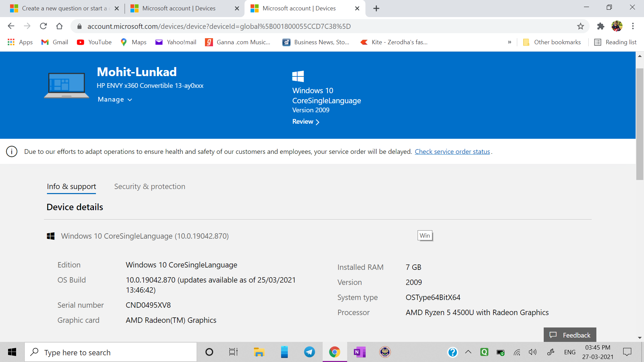Image resolution: width=644 pixels, height=362 pixels.
Task: Click the browser forward arrow
Action: pos(27,26)
